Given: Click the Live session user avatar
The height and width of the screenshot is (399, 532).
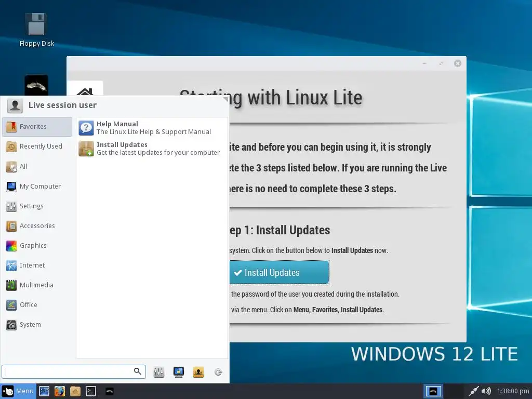Looking at the screenshot, I should [15, 105].
